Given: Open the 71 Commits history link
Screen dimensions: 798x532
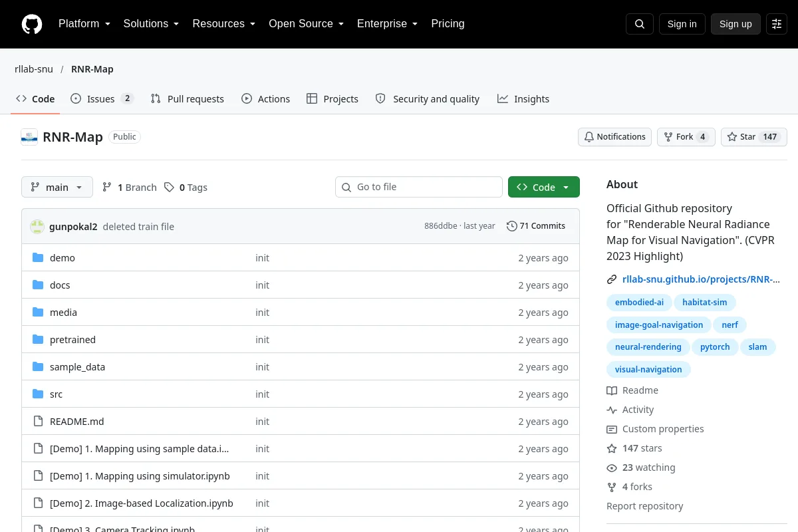Looking at the screenshot, I should [x=536, y=226].
